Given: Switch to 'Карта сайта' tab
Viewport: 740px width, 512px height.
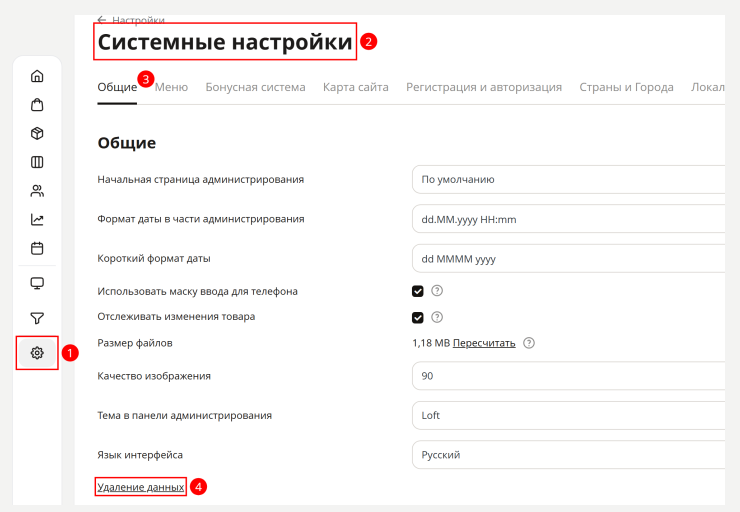Looking at the screenshot, I should (356, 87).
